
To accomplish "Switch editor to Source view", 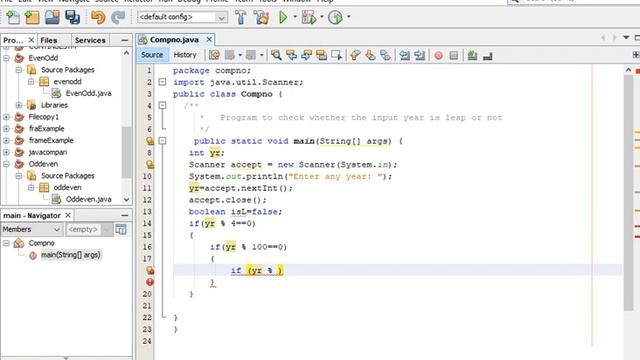I will (x=152, y=55).
